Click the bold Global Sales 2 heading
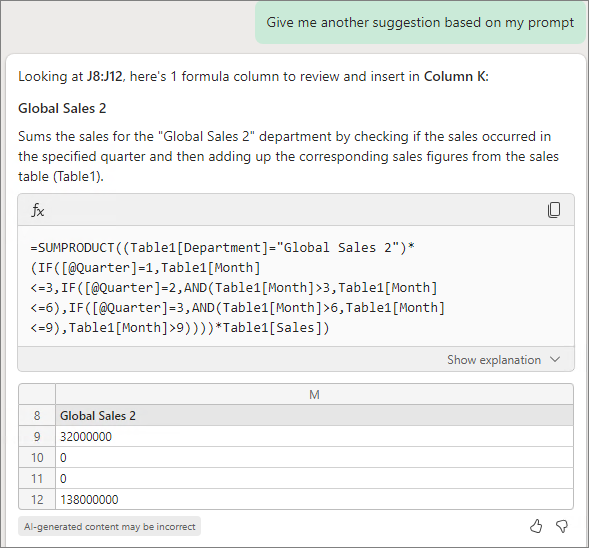Viewport: 589px width, 548px height. click(62, 109)
